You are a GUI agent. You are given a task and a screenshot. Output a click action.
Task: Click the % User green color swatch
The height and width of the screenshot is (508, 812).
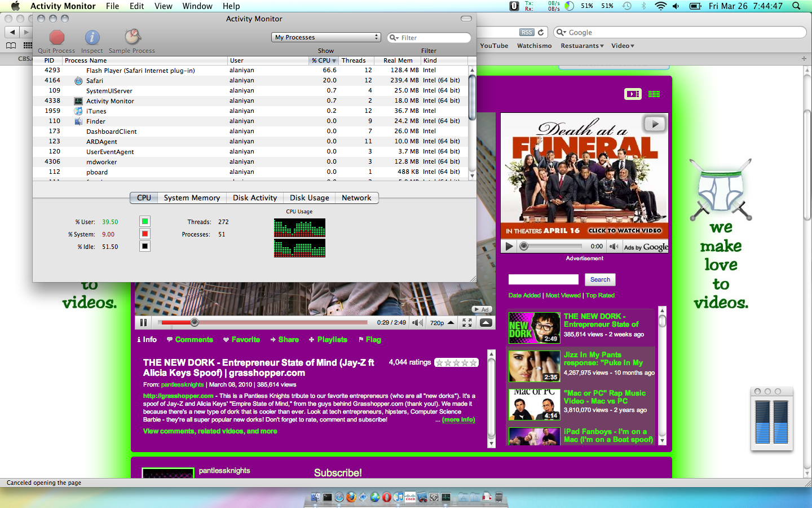(145, 221)
